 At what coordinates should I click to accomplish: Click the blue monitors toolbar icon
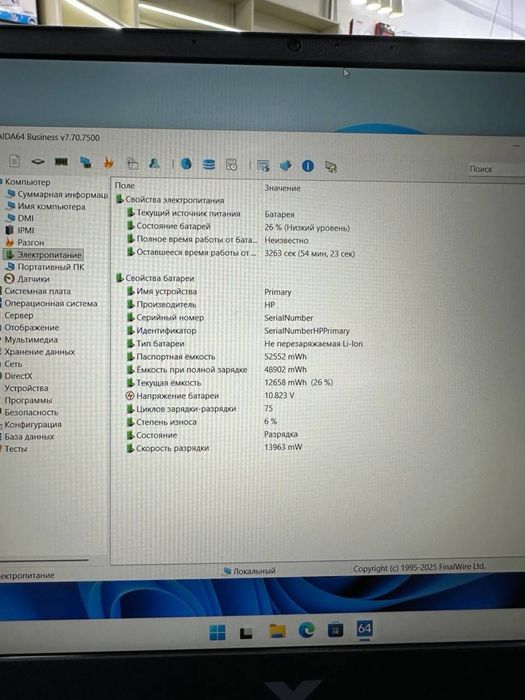86,162
